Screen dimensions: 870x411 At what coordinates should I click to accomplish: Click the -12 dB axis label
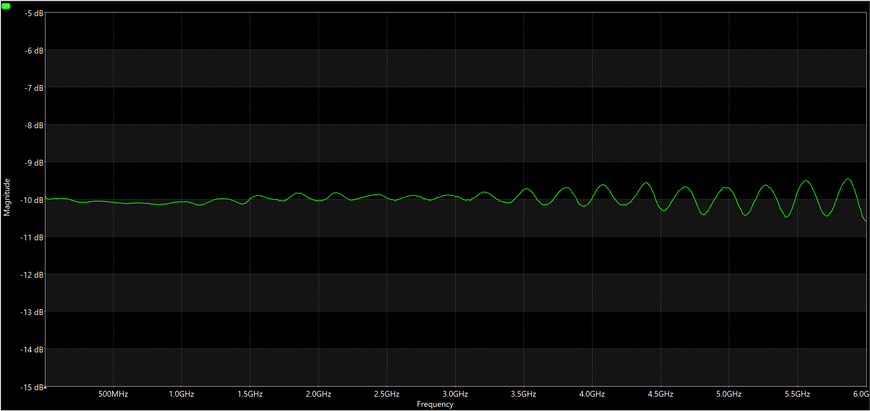point(32,275)
